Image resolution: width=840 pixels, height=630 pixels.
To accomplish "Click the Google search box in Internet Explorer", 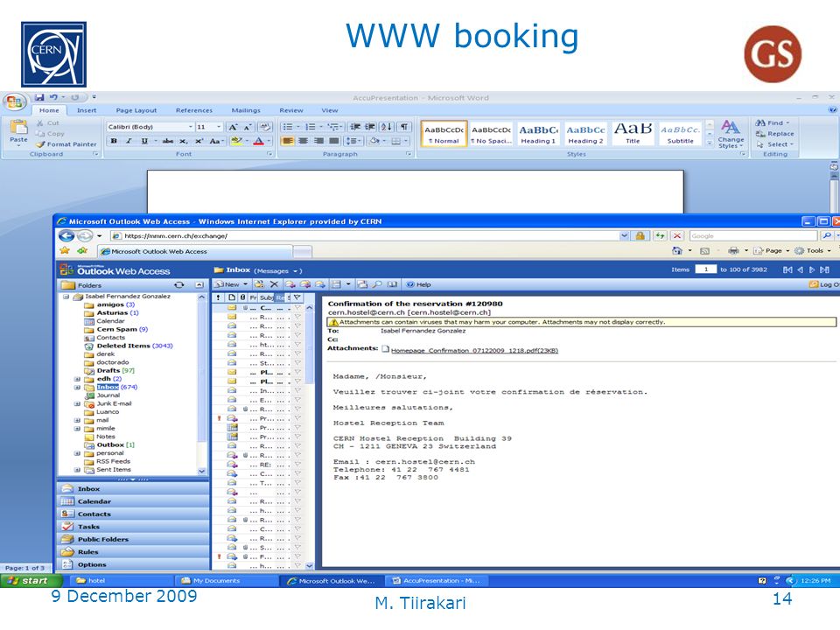I will click(x=752, y=235).
